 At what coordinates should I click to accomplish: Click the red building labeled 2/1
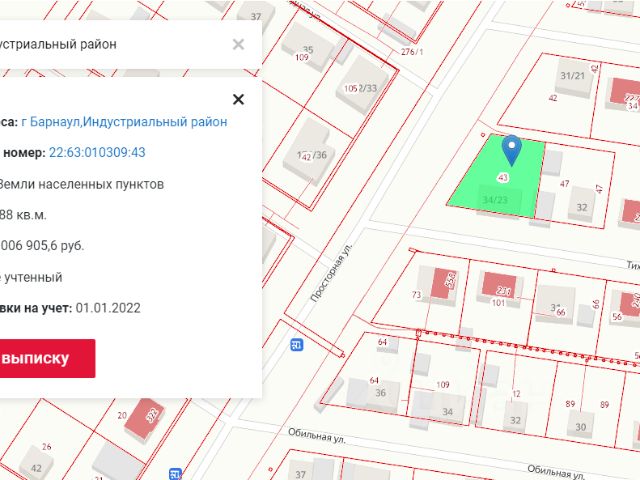click(x=502, y=288)
